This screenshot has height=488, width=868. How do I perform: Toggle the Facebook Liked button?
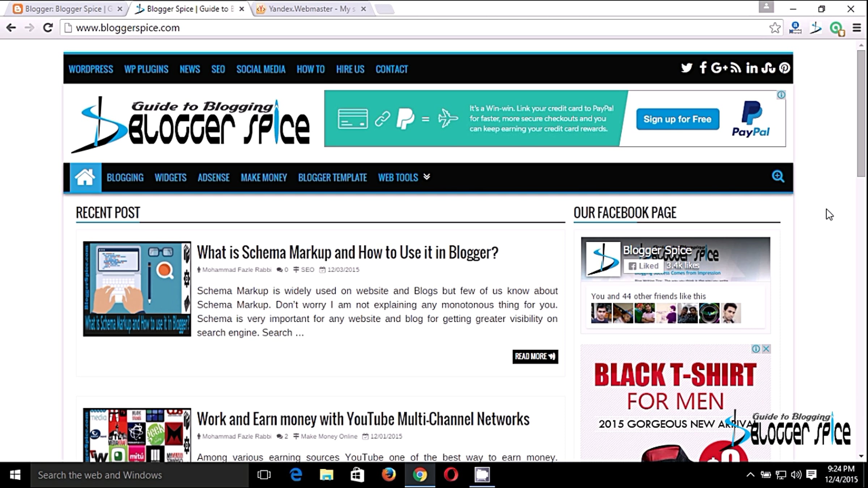tap(644, 266)
